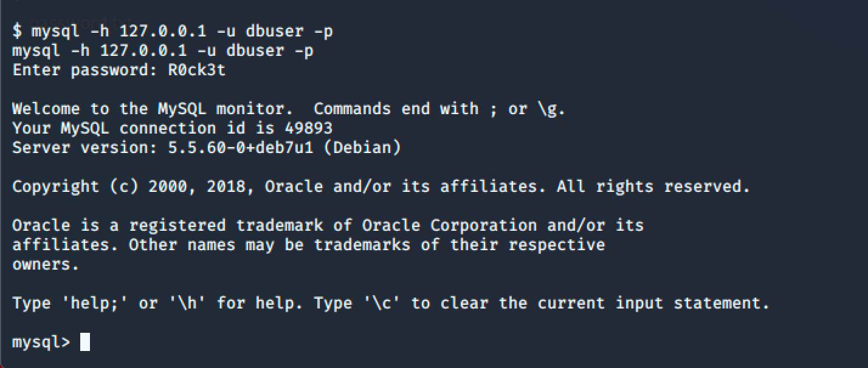Click the $ shell prompt symbol on the first line
The width and height of the screenshot is (868, 368).
[x=17, y=31]
